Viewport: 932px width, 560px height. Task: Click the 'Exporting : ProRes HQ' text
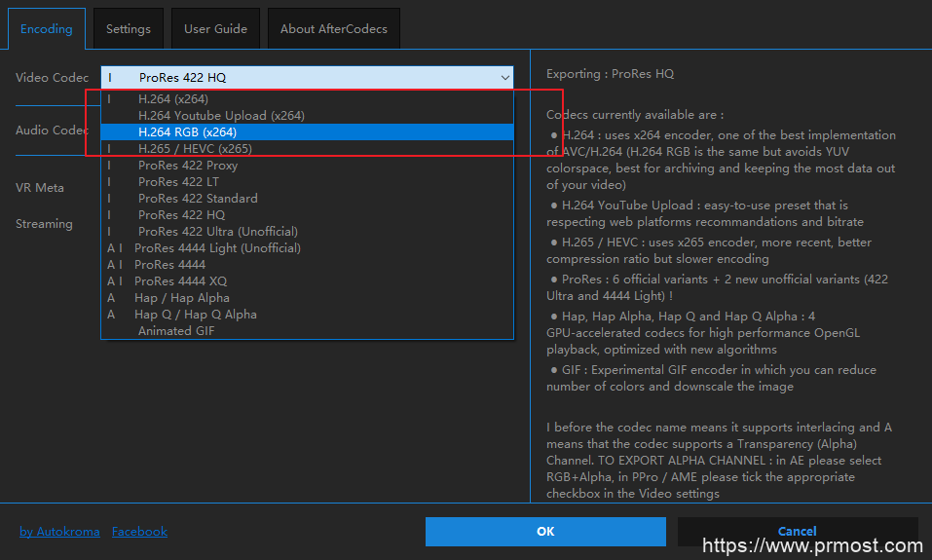click(x=610, y=74)
